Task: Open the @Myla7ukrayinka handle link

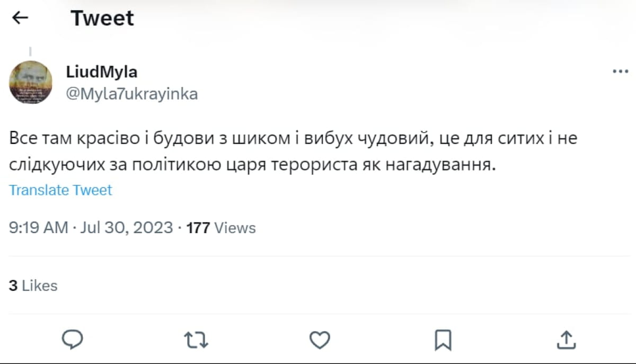Action: 131,94
